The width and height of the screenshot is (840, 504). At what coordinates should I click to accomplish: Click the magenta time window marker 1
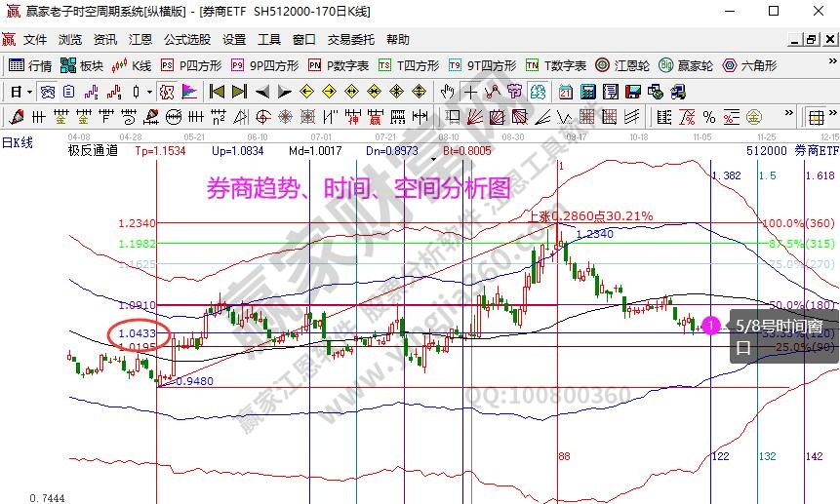click(x=712, y=325)
